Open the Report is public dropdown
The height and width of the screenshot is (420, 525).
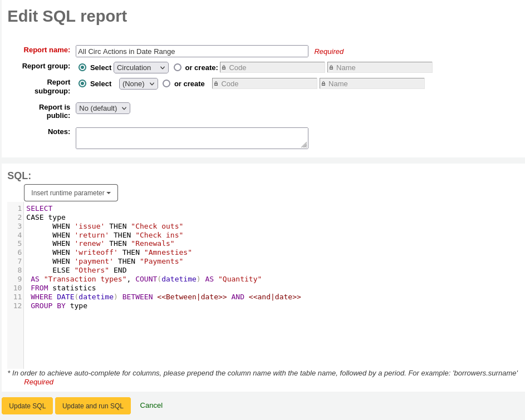point(102,108)
